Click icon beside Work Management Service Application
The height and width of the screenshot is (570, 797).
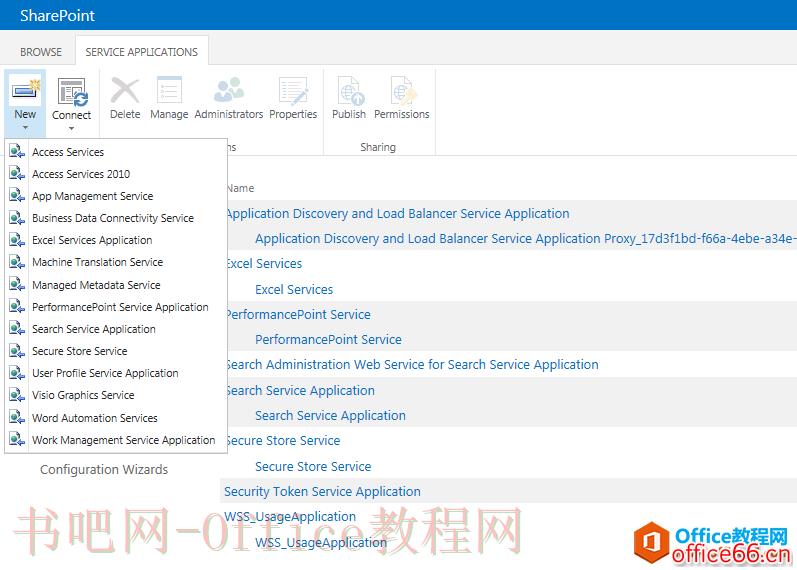[17, 439]
